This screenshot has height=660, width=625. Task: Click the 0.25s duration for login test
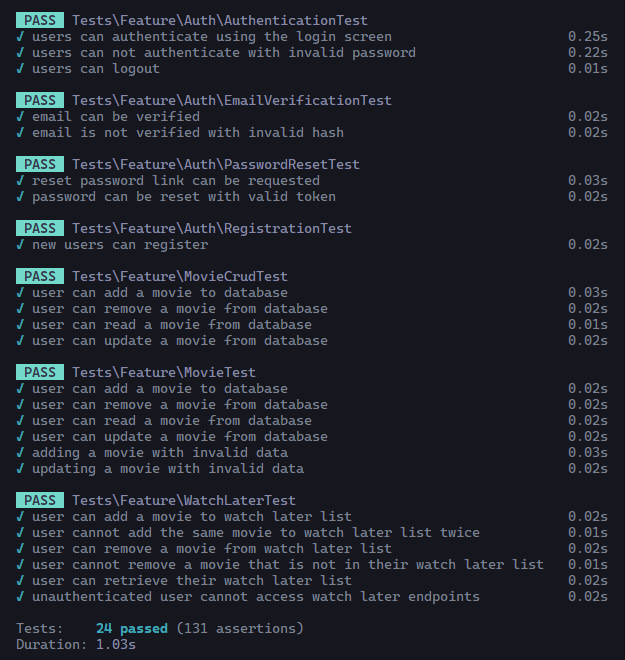click(587, 36)
